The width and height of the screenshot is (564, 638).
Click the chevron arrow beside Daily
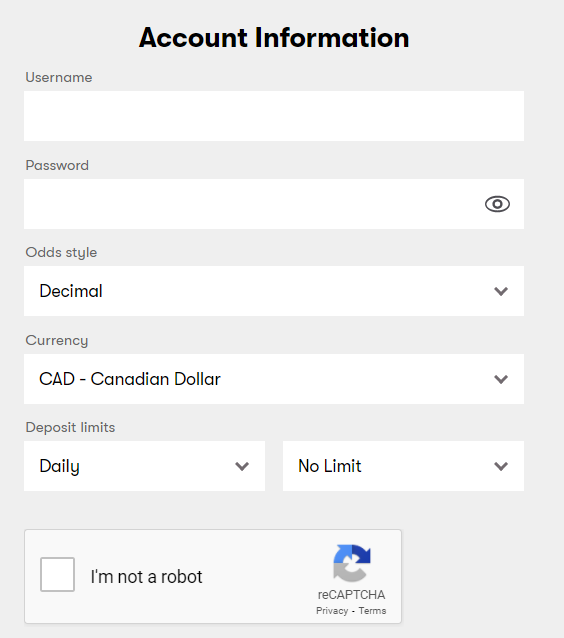click(x=242, y=466)
